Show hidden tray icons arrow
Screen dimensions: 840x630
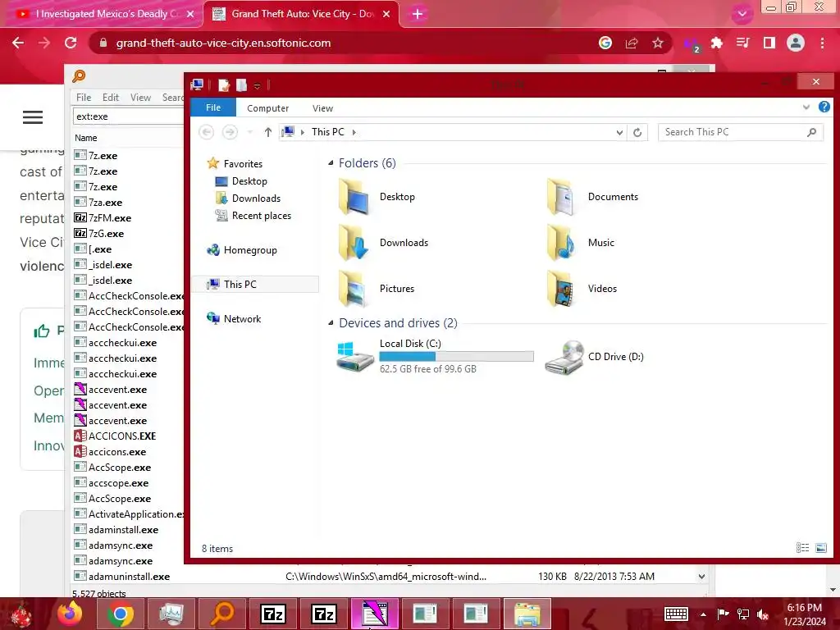[x=703, y=614]
